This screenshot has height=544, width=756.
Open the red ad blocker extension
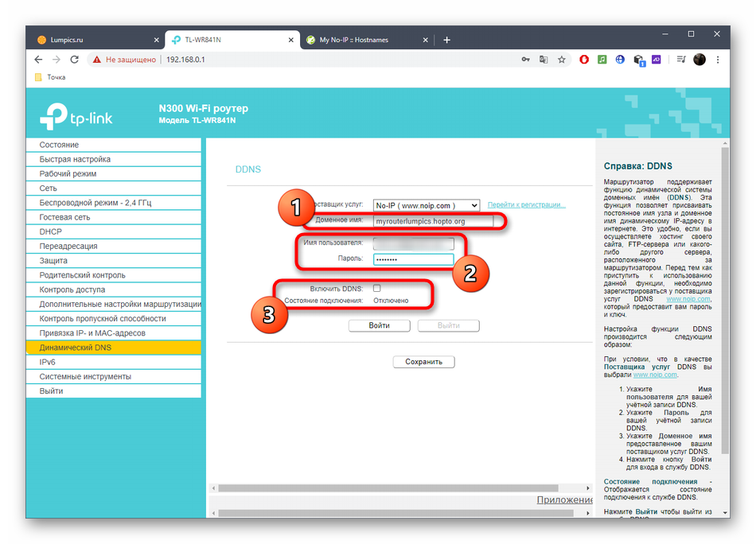[x=584, y=60]
